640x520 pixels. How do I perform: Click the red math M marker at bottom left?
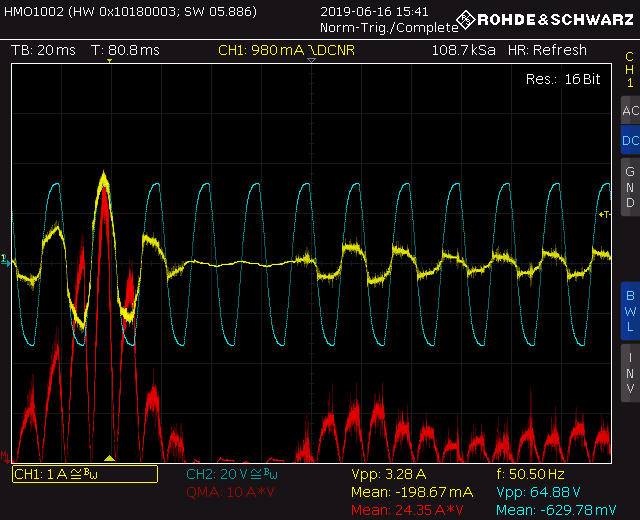tap(5, 456)
